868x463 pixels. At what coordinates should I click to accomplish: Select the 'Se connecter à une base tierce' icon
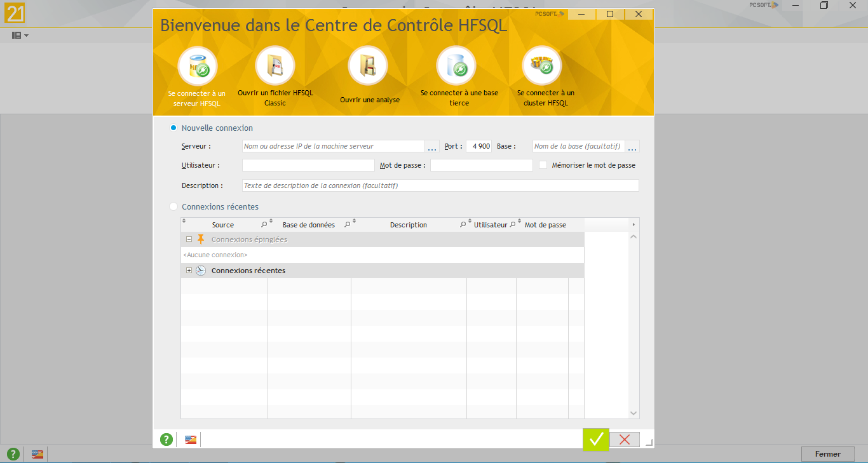pyautogui.click(x=456, y=66)
